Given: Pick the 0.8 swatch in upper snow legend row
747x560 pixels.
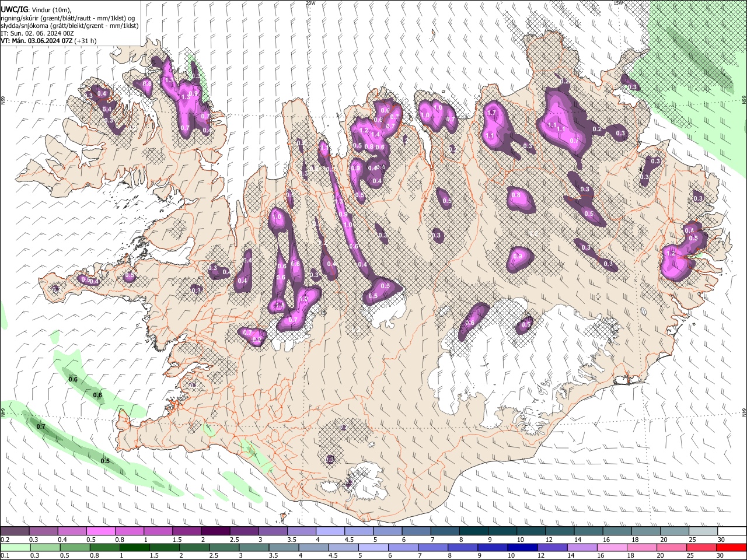Looking at the screenshot, I should pos(130,531).
